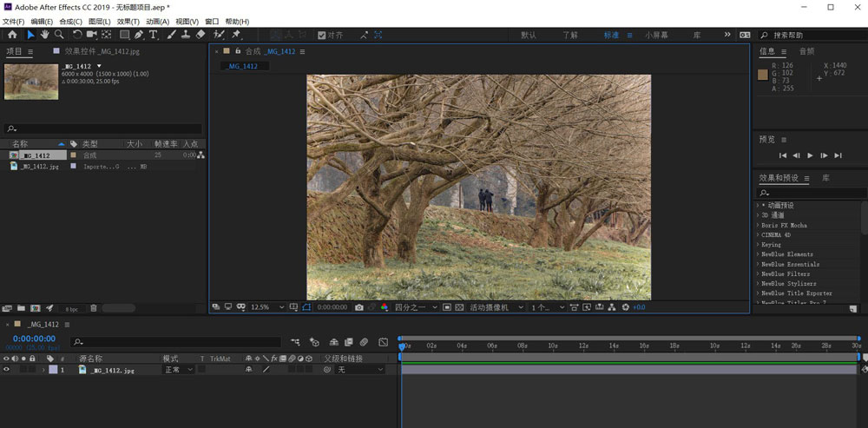The height and width of the screenshot is (428, 868).
Task: Open the 四分之一 resolution dropdown
Action: coord(416,307)
